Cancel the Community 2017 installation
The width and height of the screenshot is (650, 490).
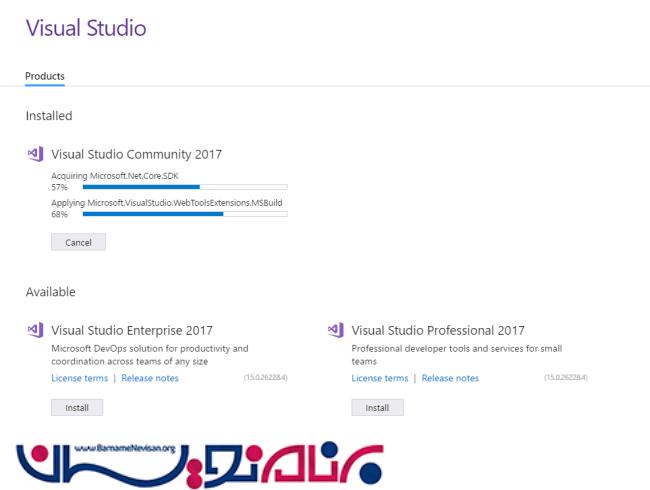78,242
